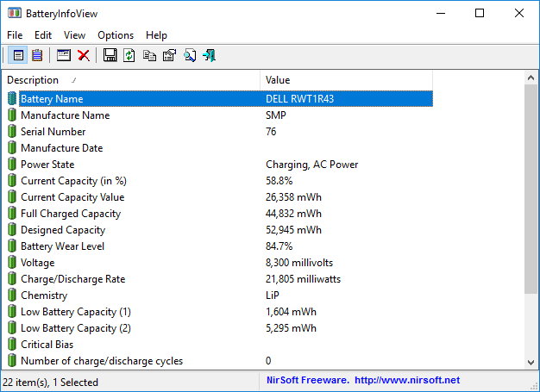The image size is (540, 392).
Task: Click the battery icon beside Battery Name
Action: coord(12,99)
